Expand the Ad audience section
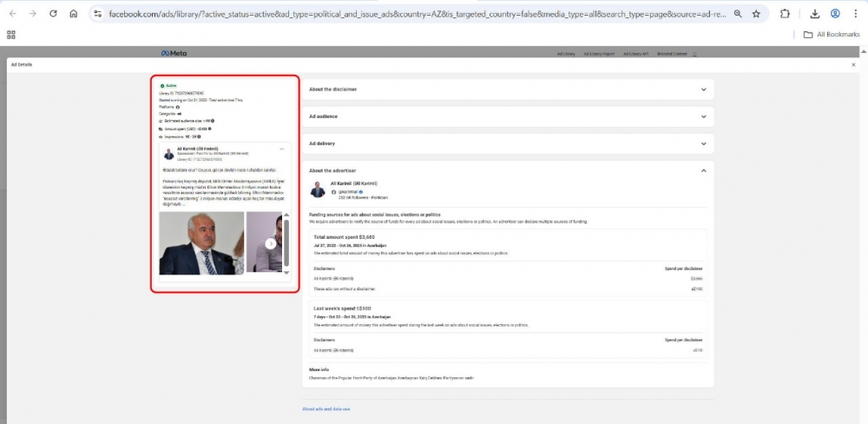Viewport: 868px width, 424px height. 703,116
